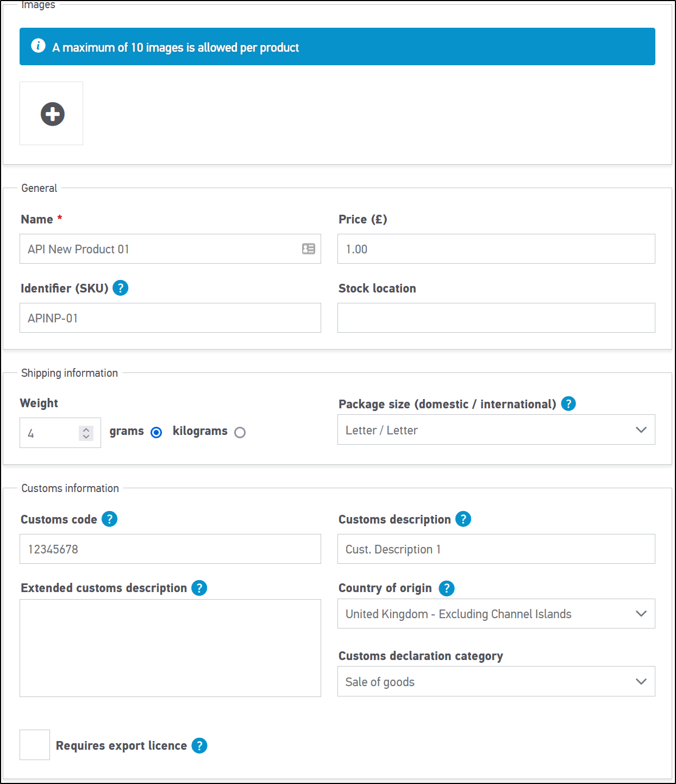Click the add image plus icon
Image resolution: width=676 pixels, height=784 pixels.
point(52,114)
